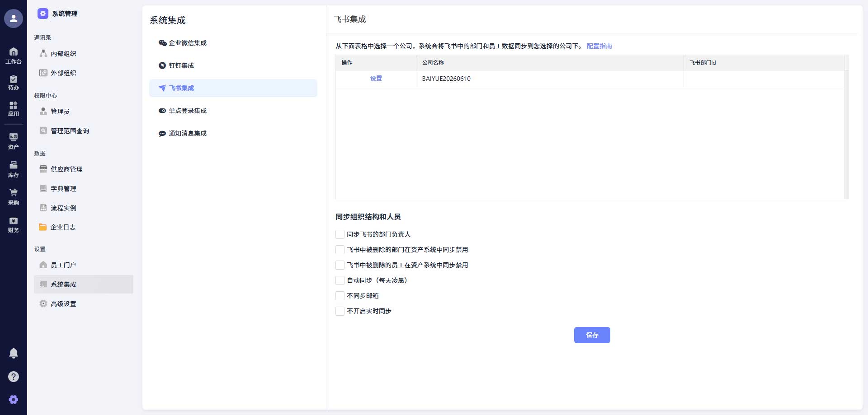This screenshot has height=415, width=868.
Task: Open 内部组织 in 通讯录 section
Action: [x=84, y=54]
